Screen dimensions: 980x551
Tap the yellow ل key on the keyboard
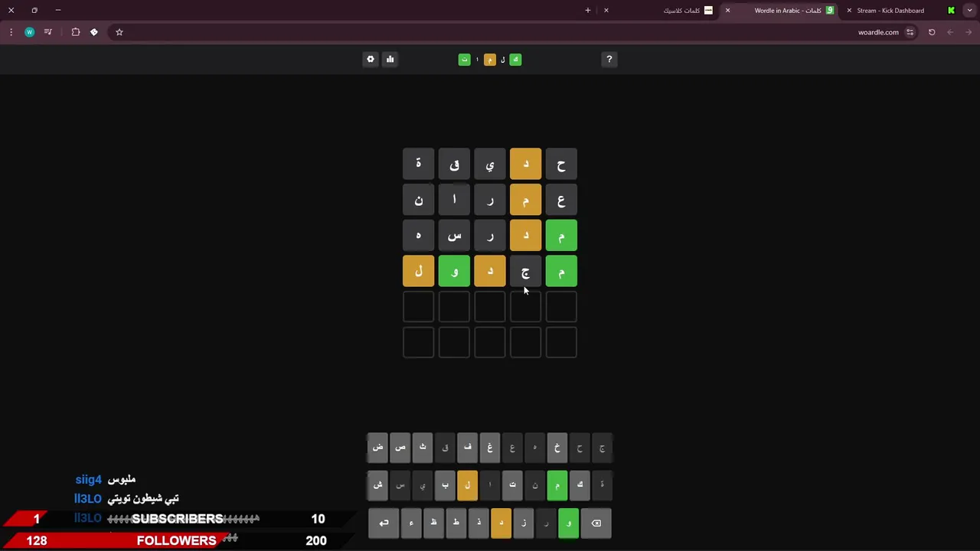tap(468, 485)
